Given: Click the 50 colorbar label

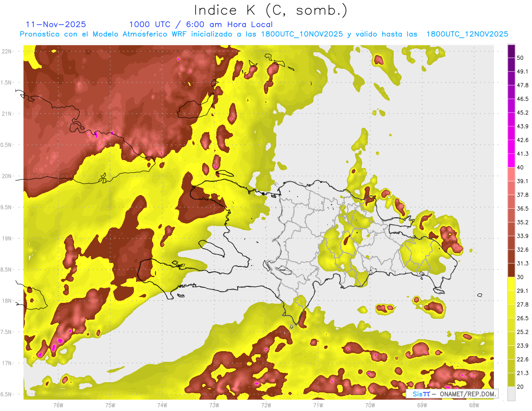Looking at the screenshot, I should (521, 58).
